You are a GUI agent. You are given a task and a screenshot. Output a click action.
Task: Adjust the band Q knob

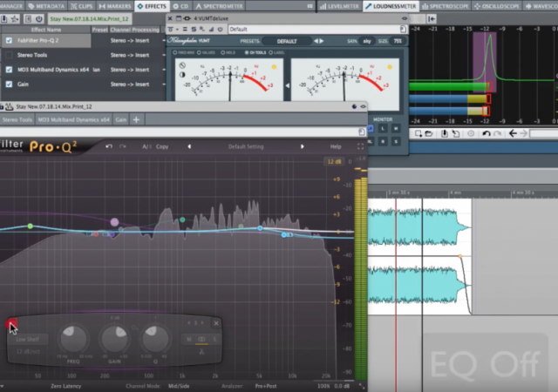coord(155,338)
